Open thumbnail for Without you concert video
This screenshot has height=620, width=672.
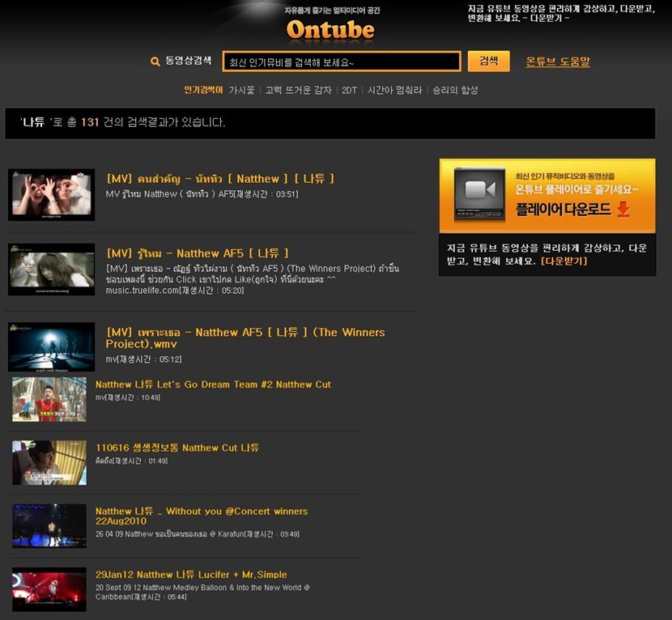pos(49,526)
